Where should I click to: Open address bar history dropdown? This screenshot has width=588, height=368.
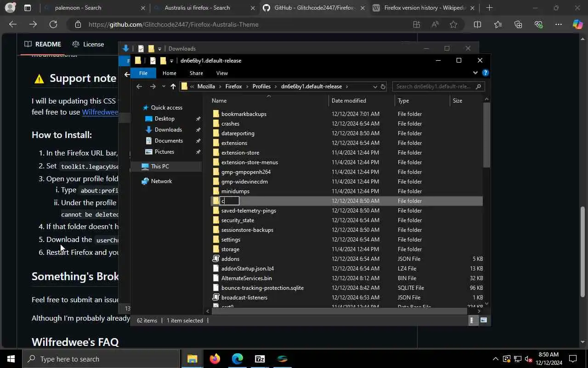coord(375,86)
